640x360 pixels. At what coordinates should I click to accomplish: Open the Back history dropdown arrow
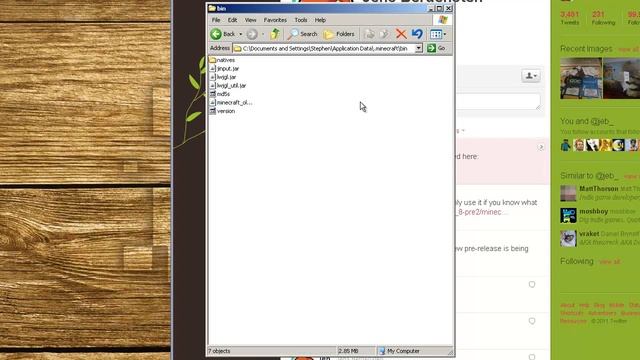pyautogui.click(x=240, y=34)
